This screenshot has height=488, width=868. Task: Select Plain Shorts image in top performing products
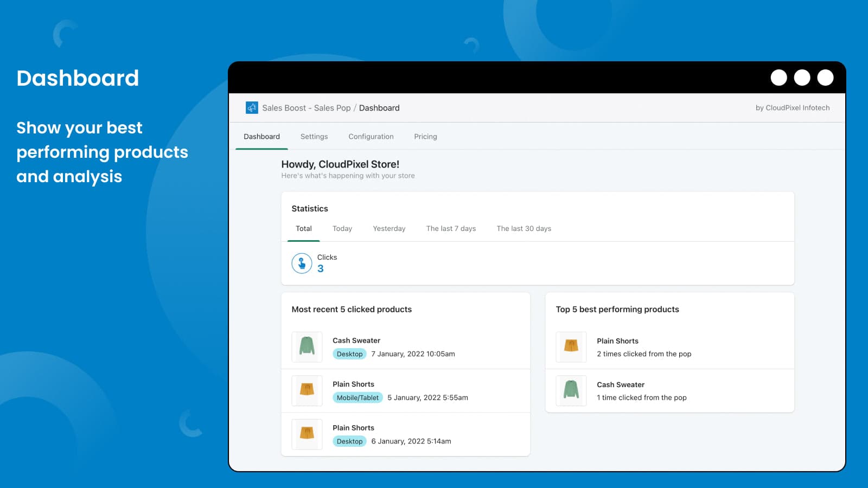(571, 347)
